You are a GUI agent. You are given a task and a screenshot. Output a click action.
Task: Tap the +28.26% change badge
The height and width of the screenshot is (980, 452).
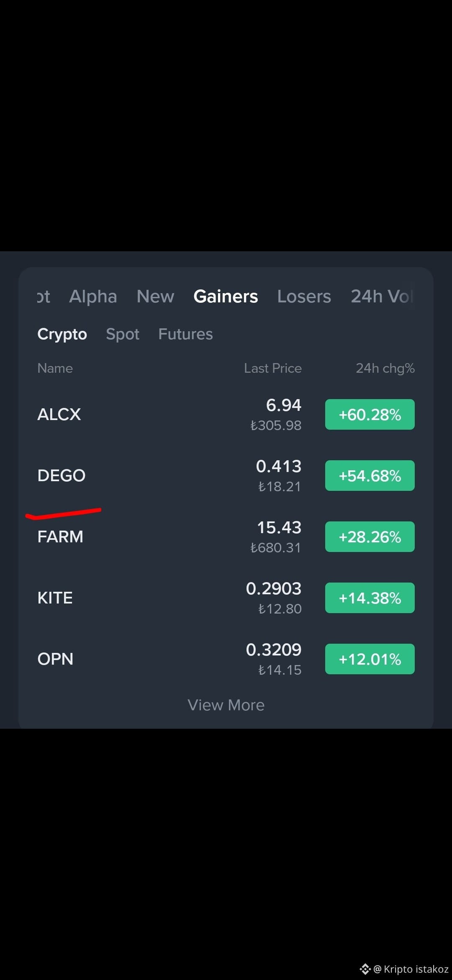tap(370, 537)
